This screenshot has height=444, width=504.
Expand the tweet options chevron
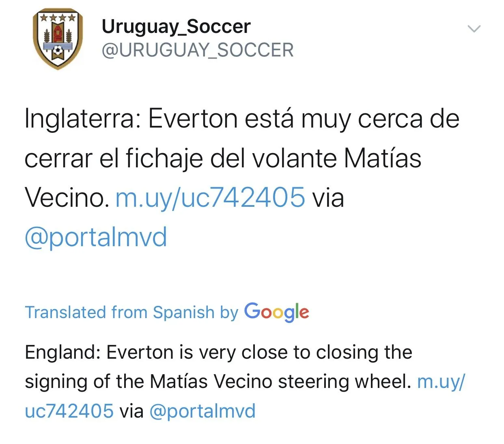pyautogui.click(x=474, y=28)
